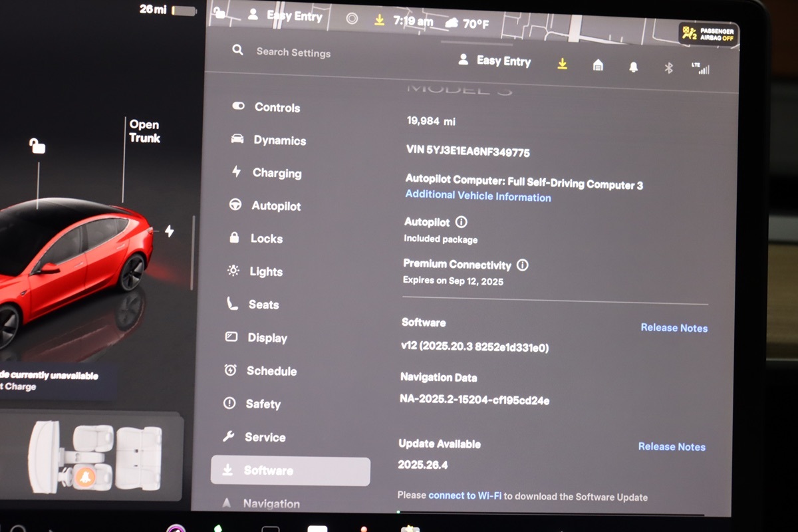Screen dimensions: 798x532
Task: Select the Controls menu item
Action: 277,107
